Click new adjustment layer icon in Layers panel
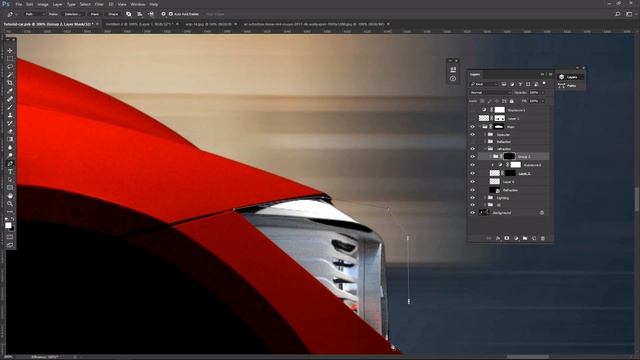The image size is (640, 360). (x=516, y=238)
